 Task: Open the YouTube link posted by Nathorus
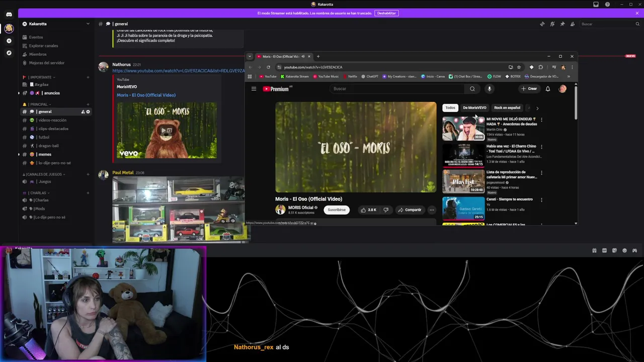178,71
